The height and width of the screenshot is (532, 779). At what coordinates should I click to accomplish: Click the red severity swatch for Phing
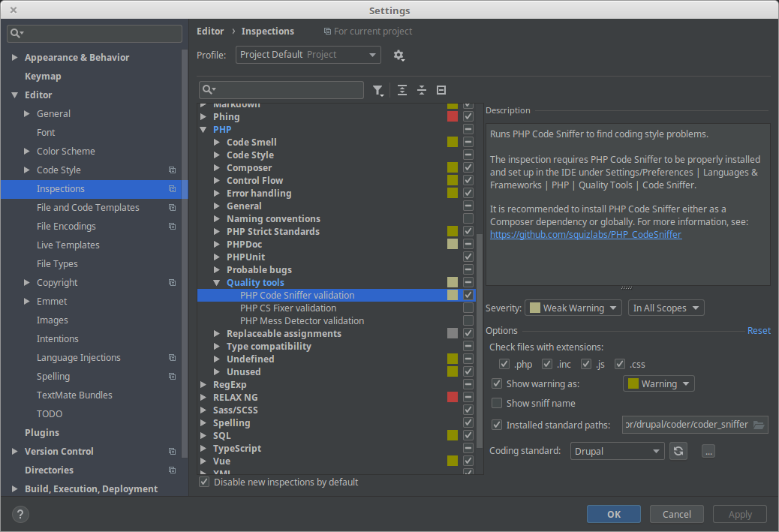click(x=452, y=116)
